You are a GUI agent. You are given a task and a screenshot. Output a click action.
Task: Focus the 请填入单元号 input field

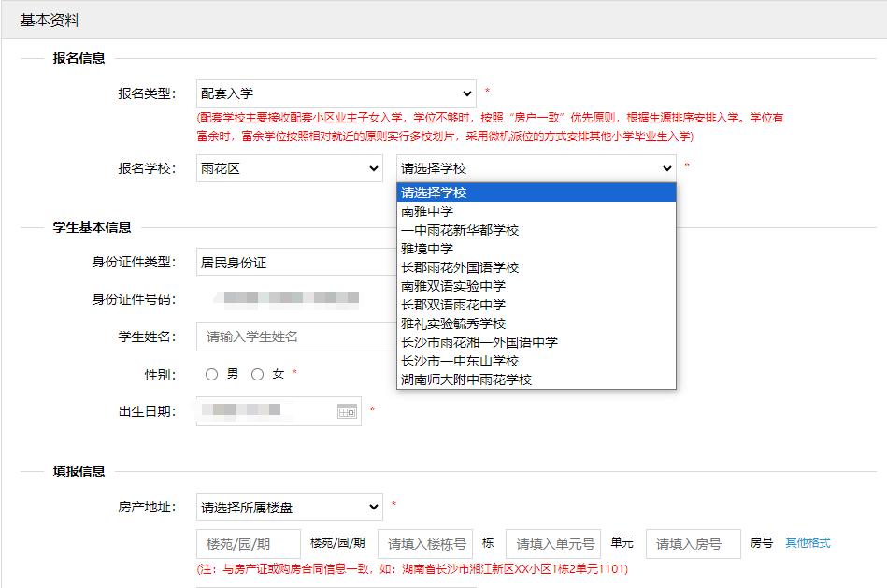point(553,544)
